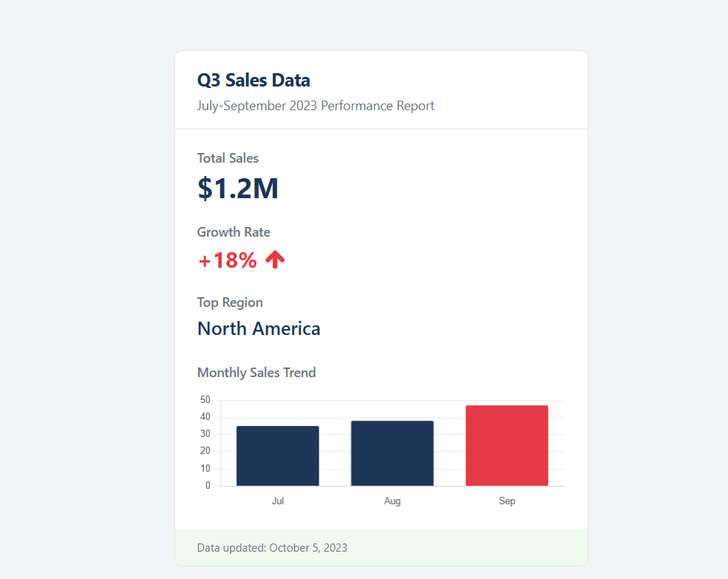Click the Aug x-axis label

392,501
